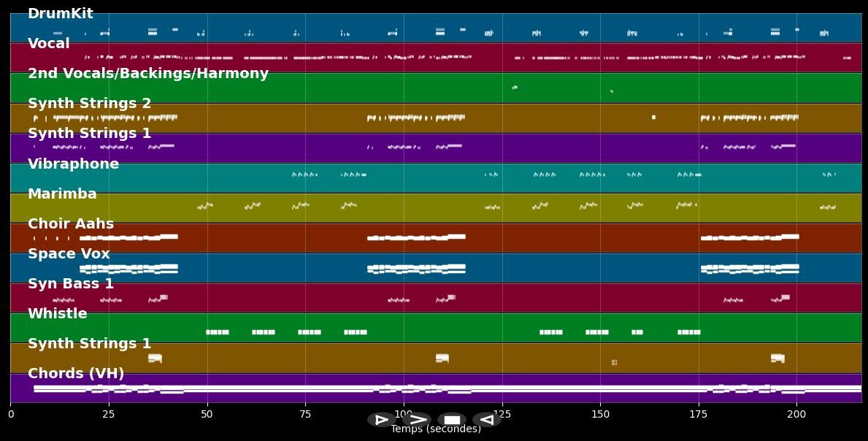Click the 2nd Vocals/Backings/Harmony track label
Viewport: 868px width, 441px height.
(147, 74)
